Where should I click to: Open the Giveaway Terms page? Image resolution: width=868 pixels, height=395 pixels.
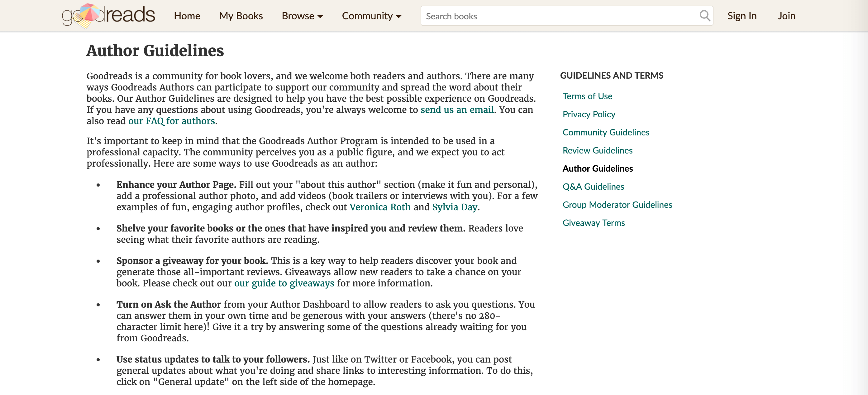[x=594, y=223]
